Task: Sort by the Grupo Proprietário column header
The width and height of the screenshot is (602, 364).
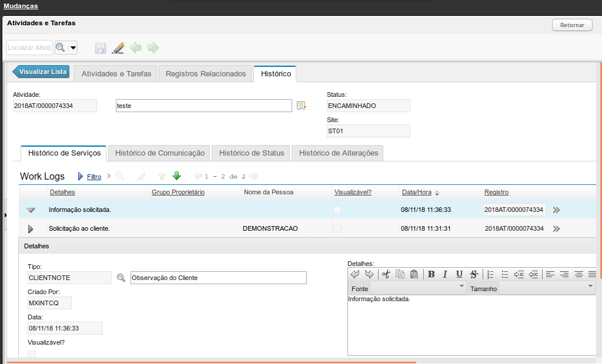Action: 178,192
